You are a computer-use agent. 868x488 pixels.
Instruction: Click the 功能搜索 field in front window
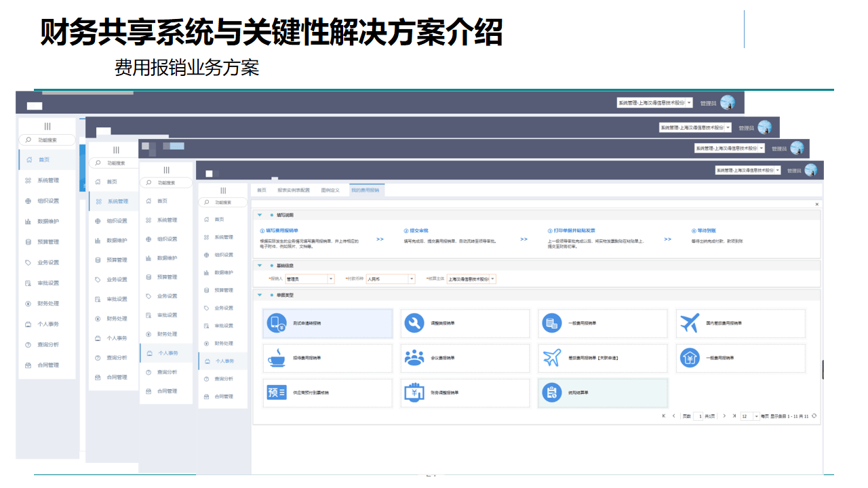click(223, 202)
